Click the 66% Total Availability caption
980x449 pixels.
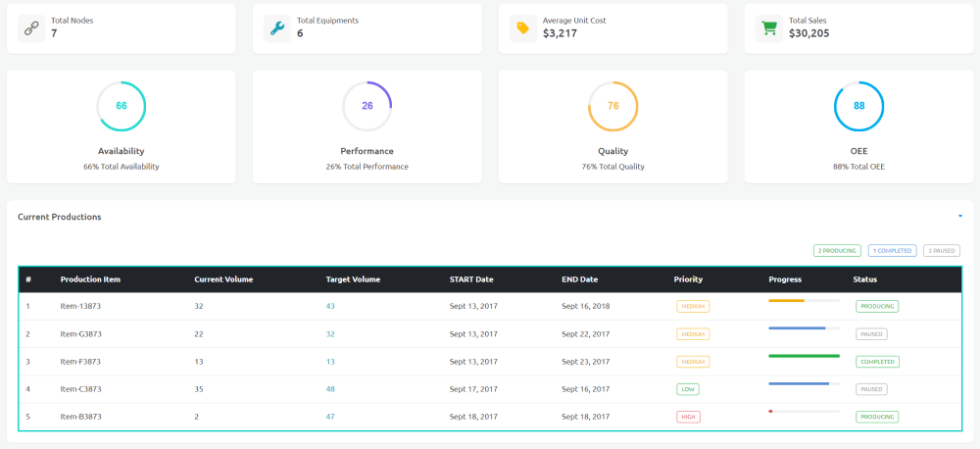tap(122, 167)
